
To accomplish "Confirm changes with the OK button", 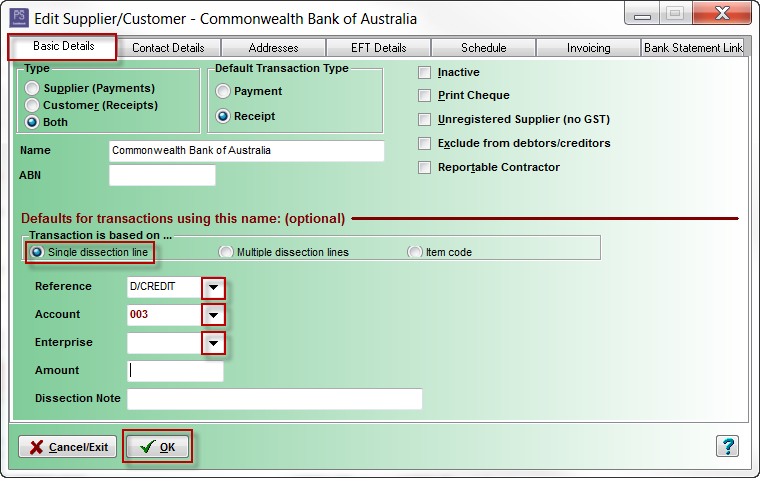I will (x=158, y=446).
